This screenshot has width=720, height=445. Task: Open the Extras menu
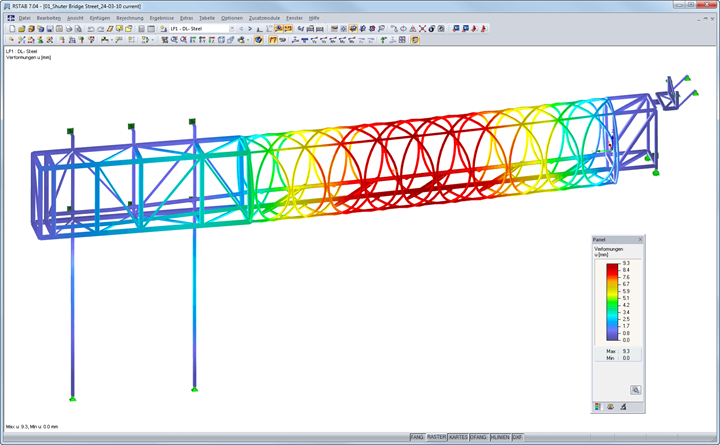[x=186, y=18]
